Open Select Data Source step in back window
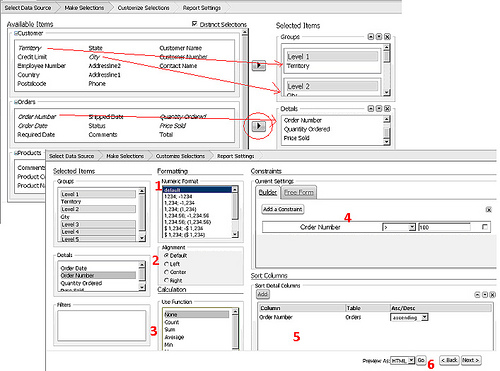500x371 pixels. click(x=28, y=8)
